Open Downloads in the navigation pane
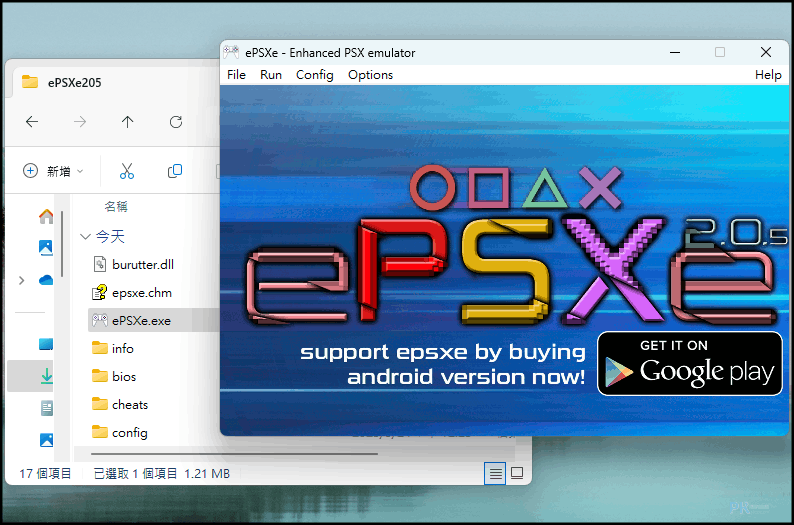The width and height of the screenshot is (794, 525). (47, 376)
